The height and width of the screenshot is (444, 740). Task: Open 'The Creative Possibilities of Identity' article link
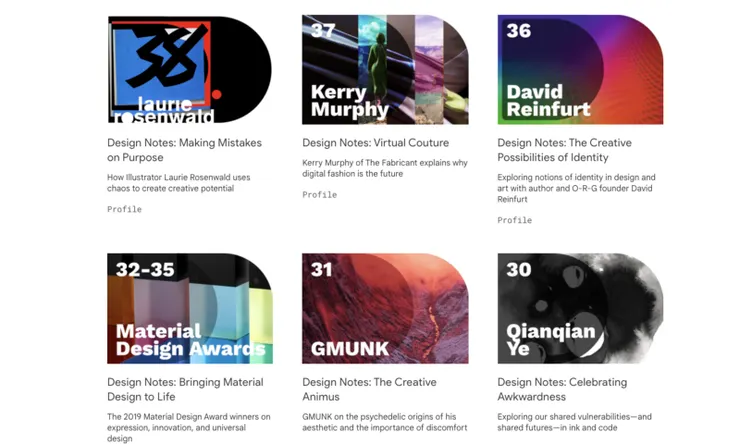tap(564, 150)
